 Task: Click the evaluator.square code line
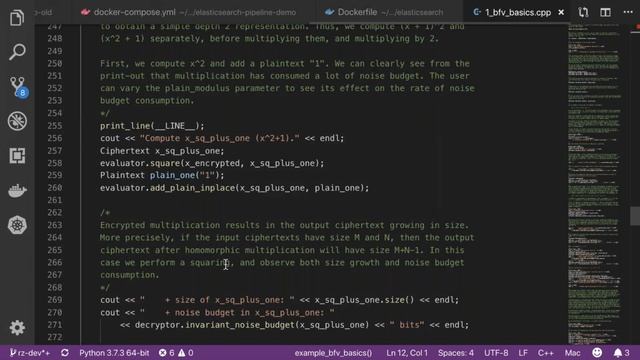click(212, 163)
